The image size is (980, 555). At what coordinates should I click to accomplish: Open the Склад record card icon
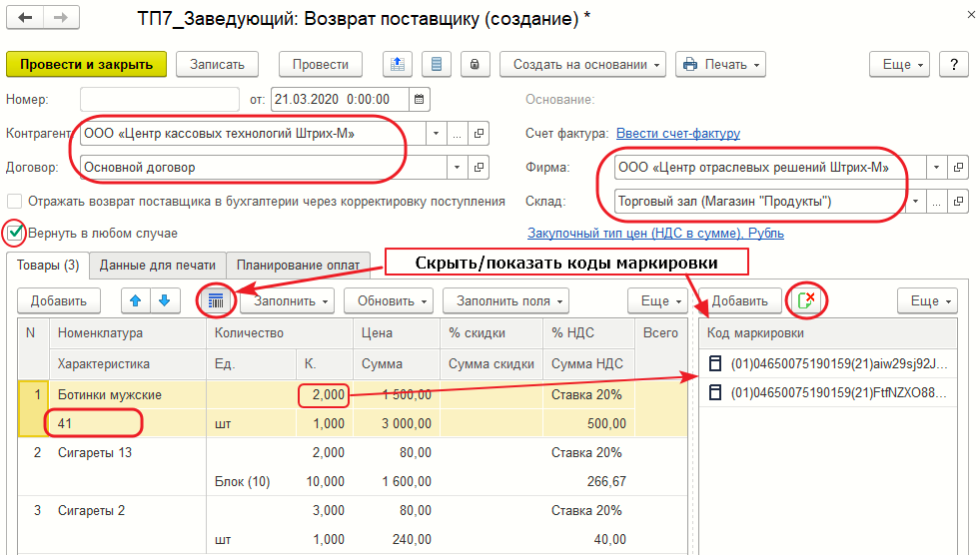click(x=958, y=201)
